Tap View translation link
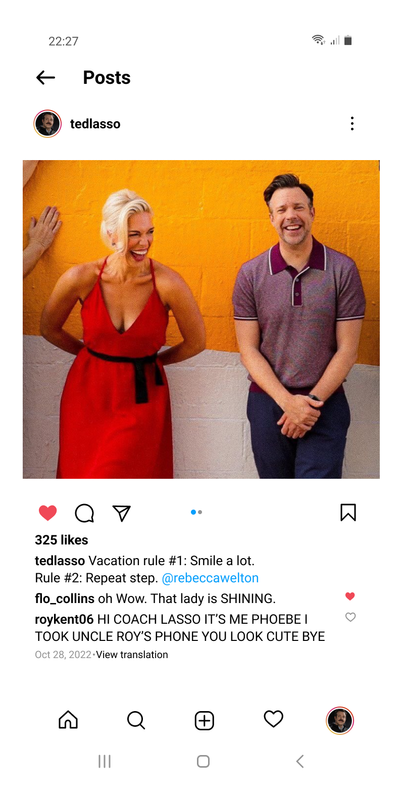The height and width of the screenshot is (800, 402). tap(132, 655)
